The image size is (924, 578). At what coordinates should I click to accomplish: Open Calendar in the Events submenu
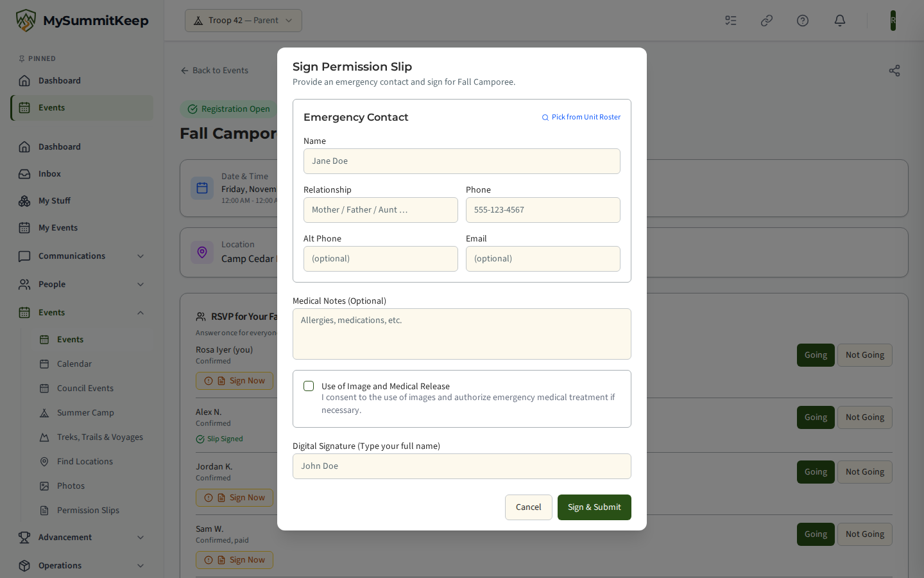click(x=92, y=364)
